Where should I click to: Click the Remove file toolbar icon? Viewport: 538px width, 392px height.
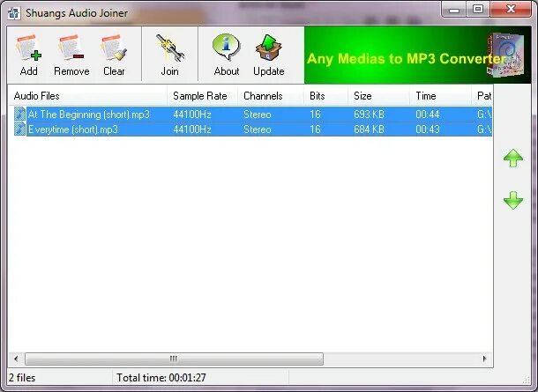(x=71, y=55)
